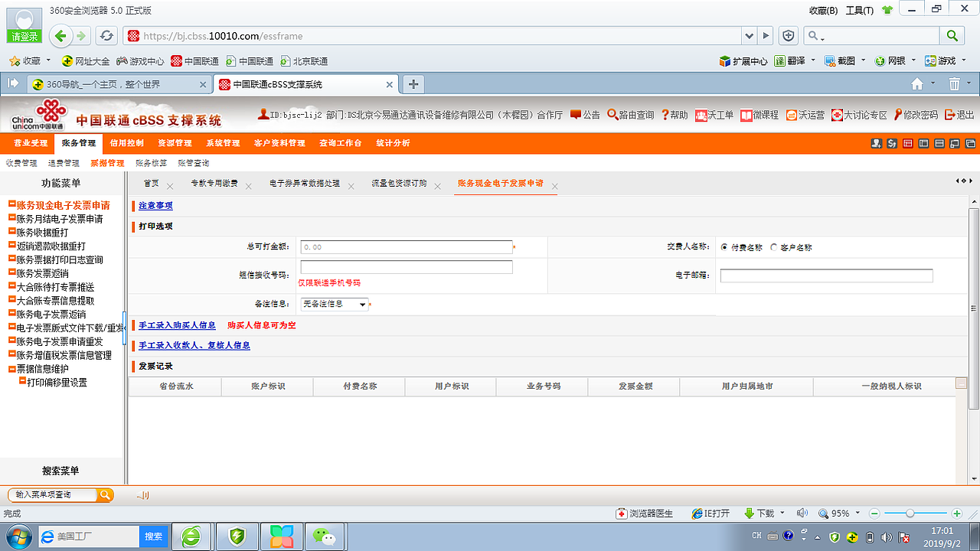Image resolution: width=980 pixels, height=551 pixels.
Task: Open the 网址大全 bookmark
Action: coord(86,61)
